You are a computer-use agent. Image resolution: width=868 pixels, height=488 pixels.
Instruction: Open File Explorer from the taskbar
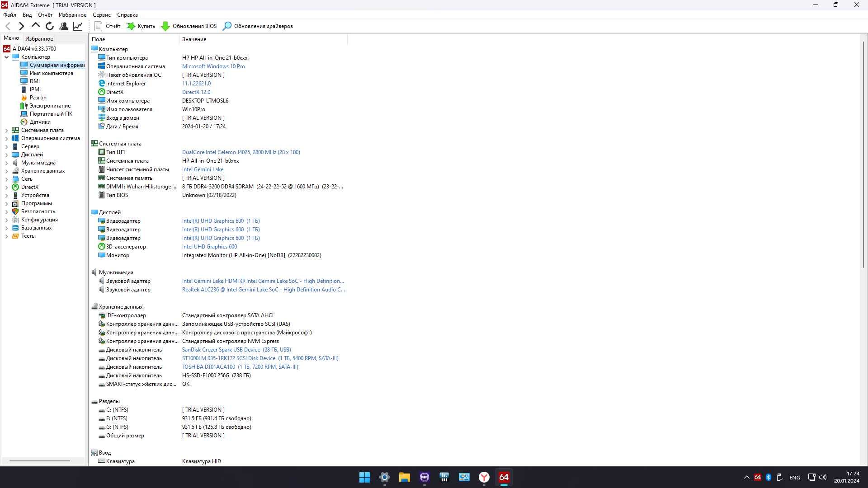point(404,477)
